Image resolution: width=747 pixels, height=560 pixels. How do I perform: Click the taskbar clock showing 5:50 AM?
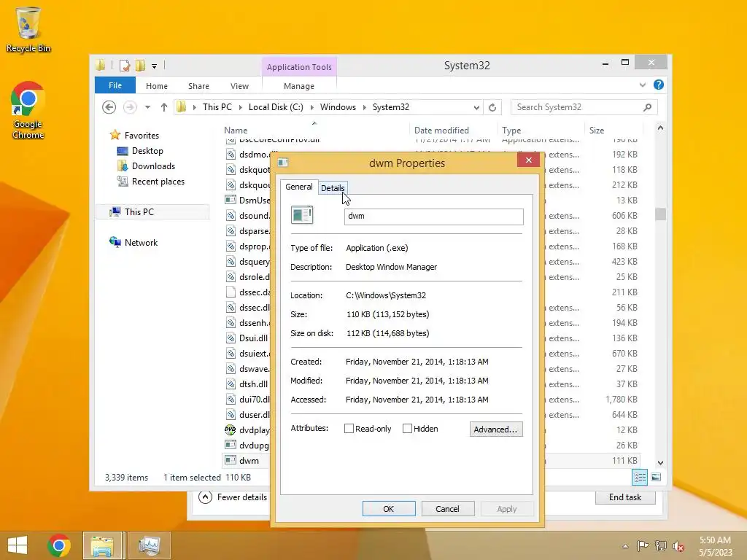tap(715, 546)
